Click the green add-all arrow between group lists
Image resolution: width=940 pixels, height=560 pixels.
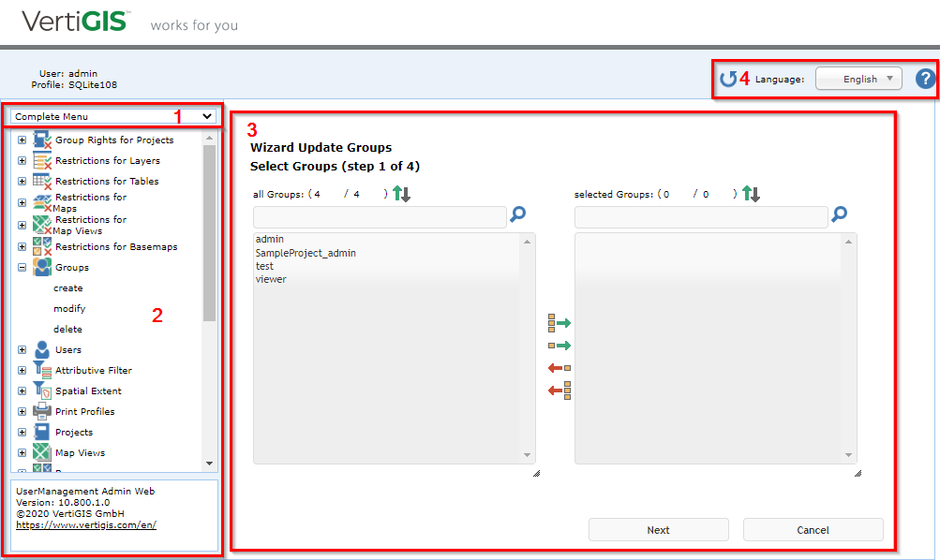(558, 322)
